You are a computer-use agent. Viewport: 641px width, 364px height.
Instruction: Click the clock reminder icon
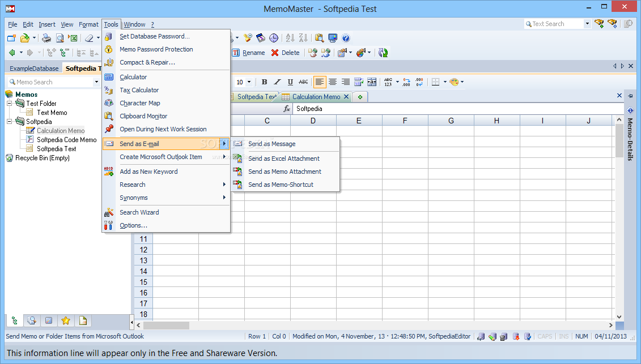pos(274,38)
